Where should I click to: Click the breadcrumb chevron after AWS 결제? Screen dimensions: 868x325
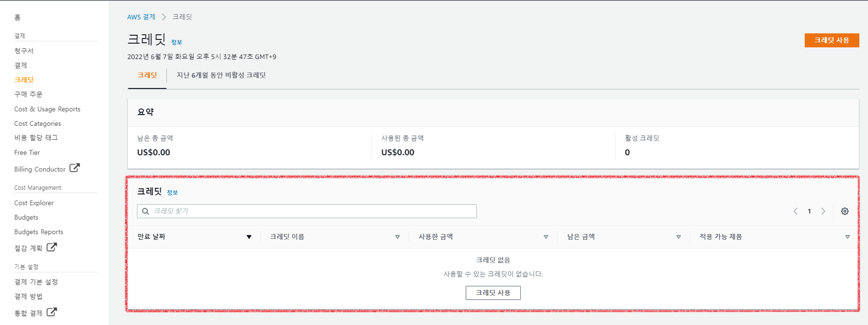pyautogui.click(x=164, y=17)
